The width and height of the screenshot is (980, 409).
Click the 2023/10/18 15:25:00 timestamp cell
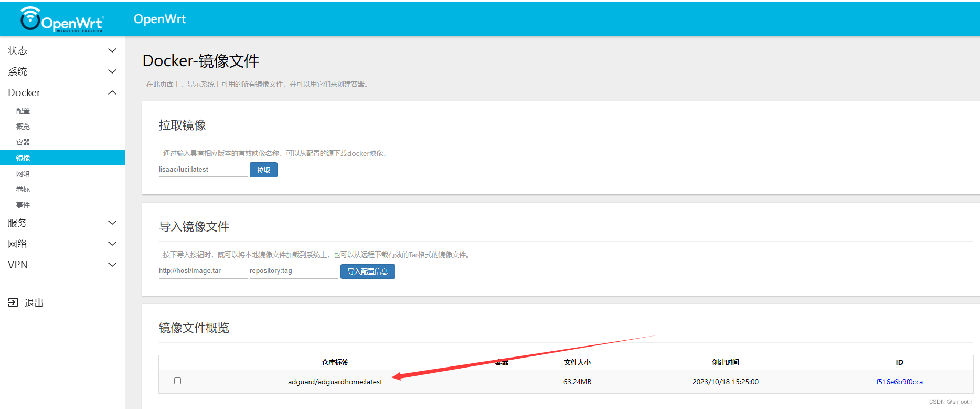pyautogui.click(x=726, y=382)
